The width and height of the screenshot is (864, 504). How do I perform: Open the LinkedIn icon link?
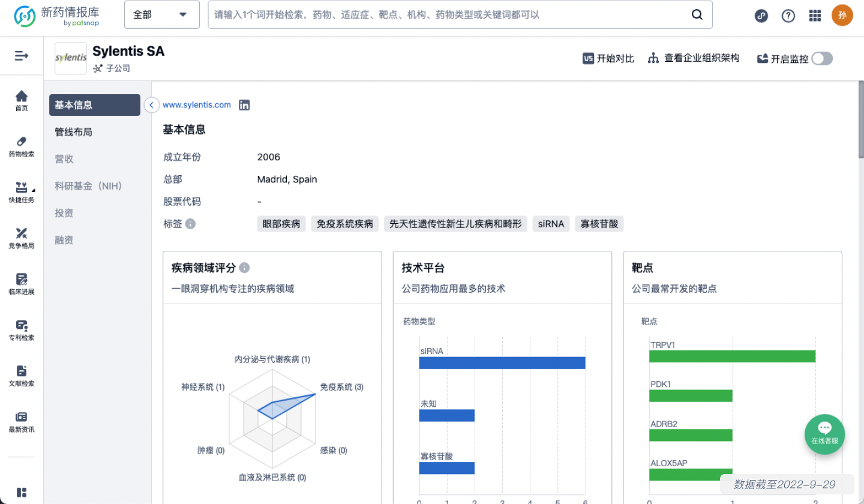click(244, 105)
